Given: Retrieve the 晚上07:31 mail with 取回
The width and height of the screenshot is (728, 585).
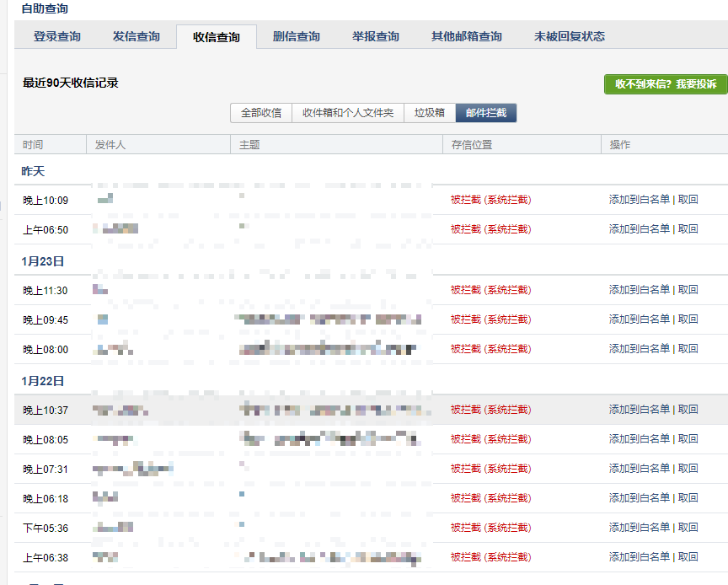Looking at the screenshot, I should [688, 469].
